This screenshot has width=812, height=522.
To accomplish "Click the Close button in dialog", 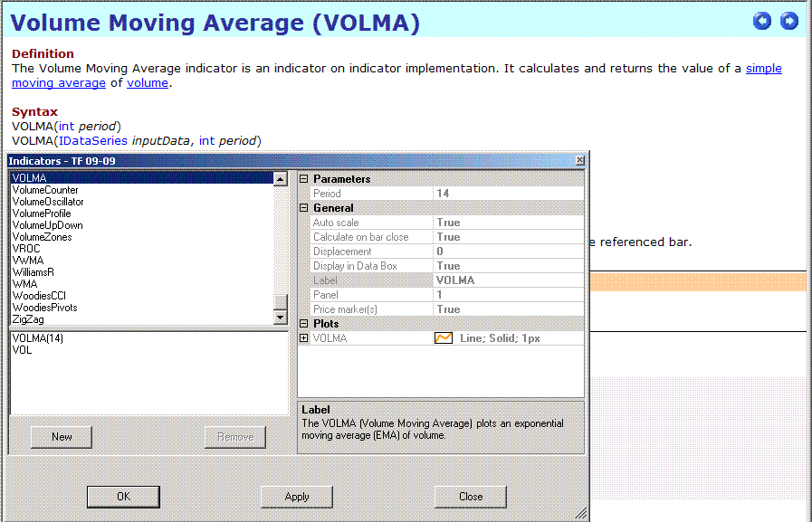I will 470,497.
